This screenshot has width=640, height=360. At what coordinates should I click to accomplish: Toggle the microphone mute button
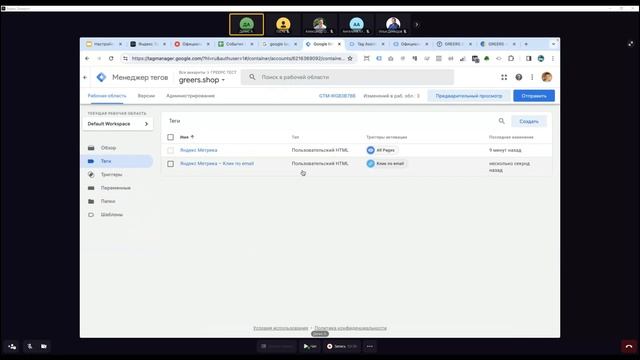tap(29, 346)
